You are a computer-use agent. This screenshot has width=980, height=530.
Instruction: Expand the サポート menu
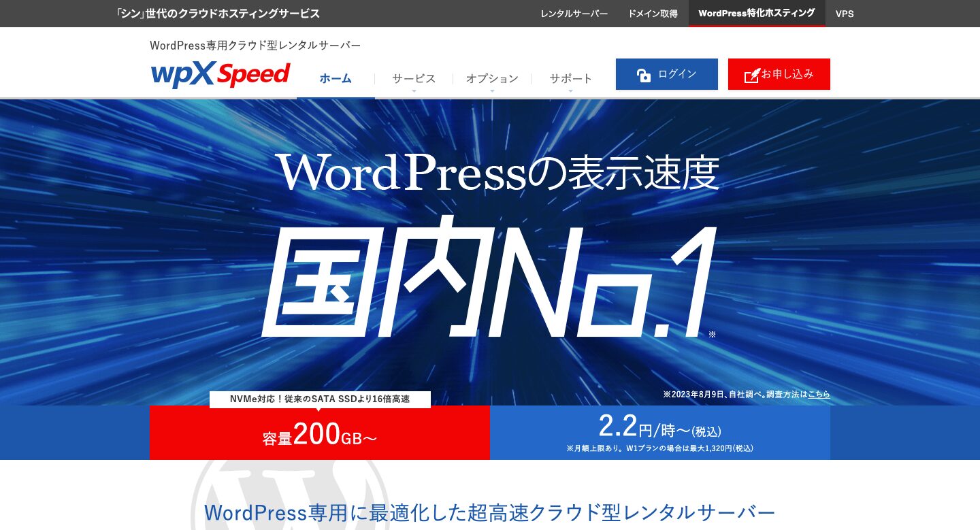(570, 78)
